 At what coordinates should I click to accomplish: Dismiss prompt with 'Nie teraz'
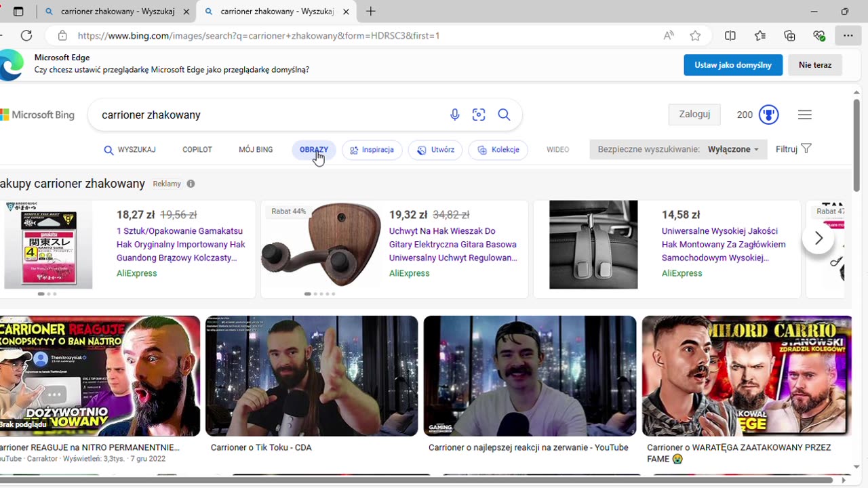(x=815, y=65)
